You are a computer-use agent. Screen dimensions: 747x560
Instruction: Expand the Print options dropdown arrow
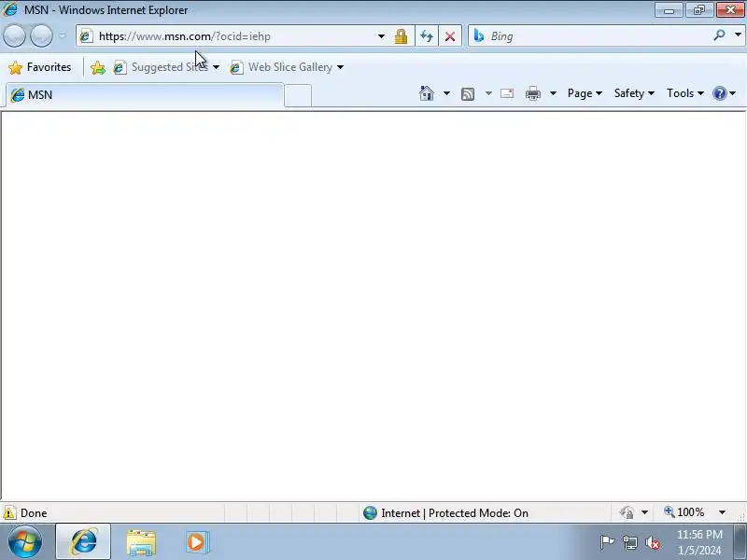(x=553, y=93)
